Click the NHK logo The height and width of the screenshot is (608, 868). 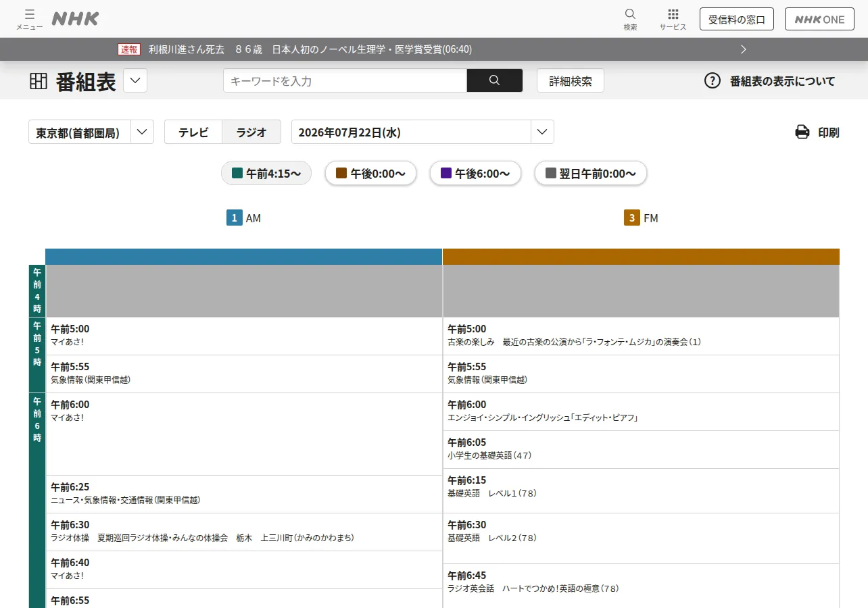(x=75, y=19)
